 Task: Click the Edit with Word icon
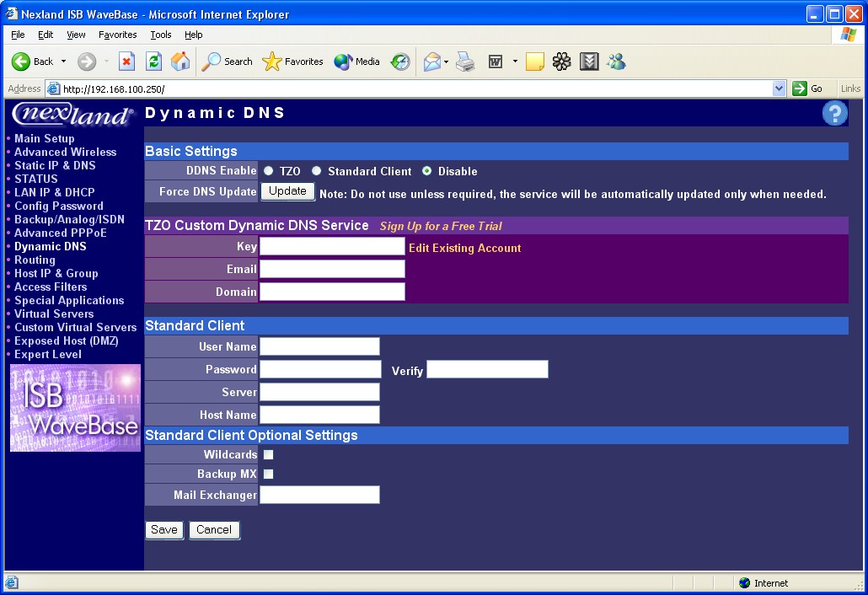pos(496,62)
